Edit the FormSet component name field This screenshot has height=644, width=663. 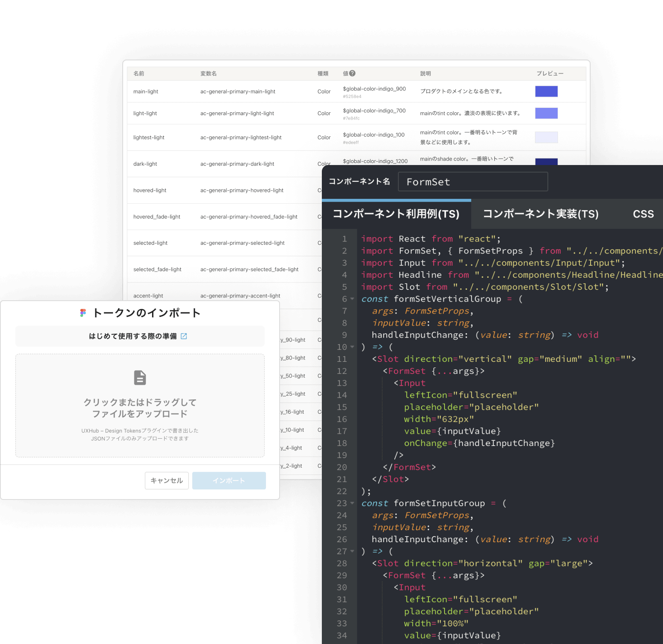click(473, 182)
